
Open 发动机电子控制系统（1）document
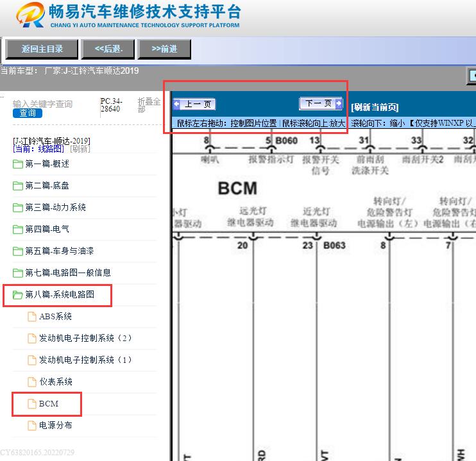tap(85, 360)
